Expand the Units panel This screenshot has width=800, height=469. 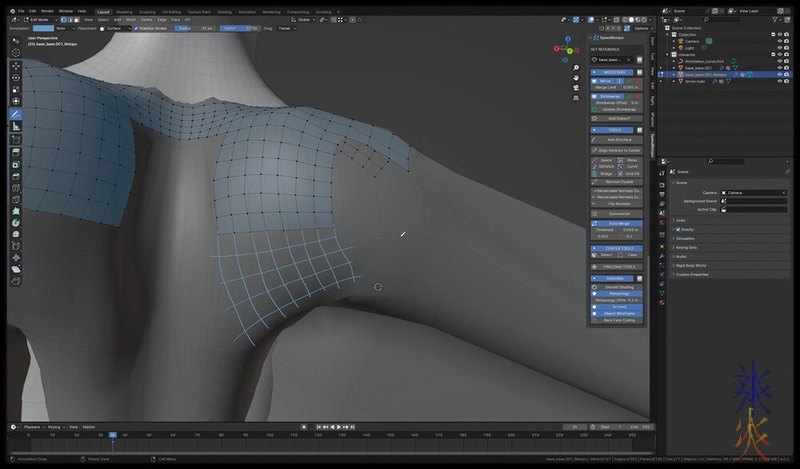click(680, 220)
